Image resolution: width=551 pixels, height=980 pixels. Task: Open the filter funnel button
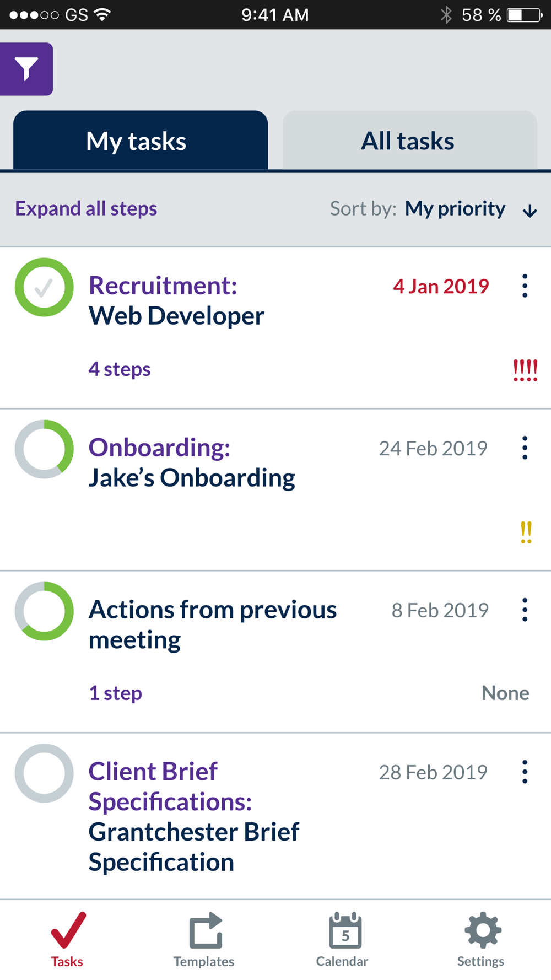coord(26,69)
